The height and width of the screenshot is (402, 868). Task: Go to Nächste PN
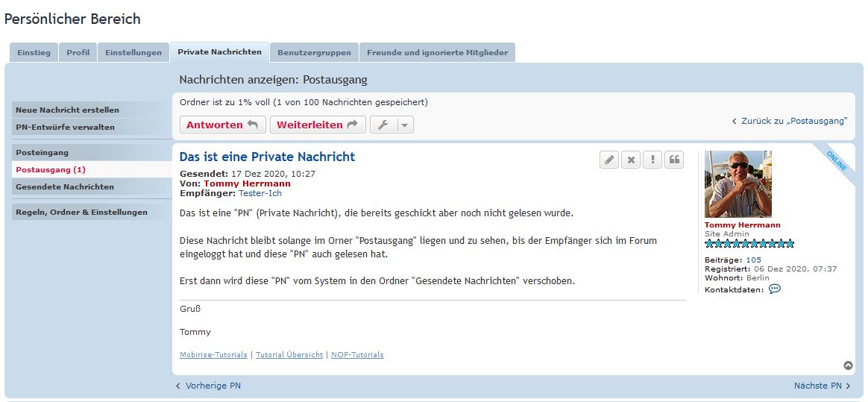822,386
